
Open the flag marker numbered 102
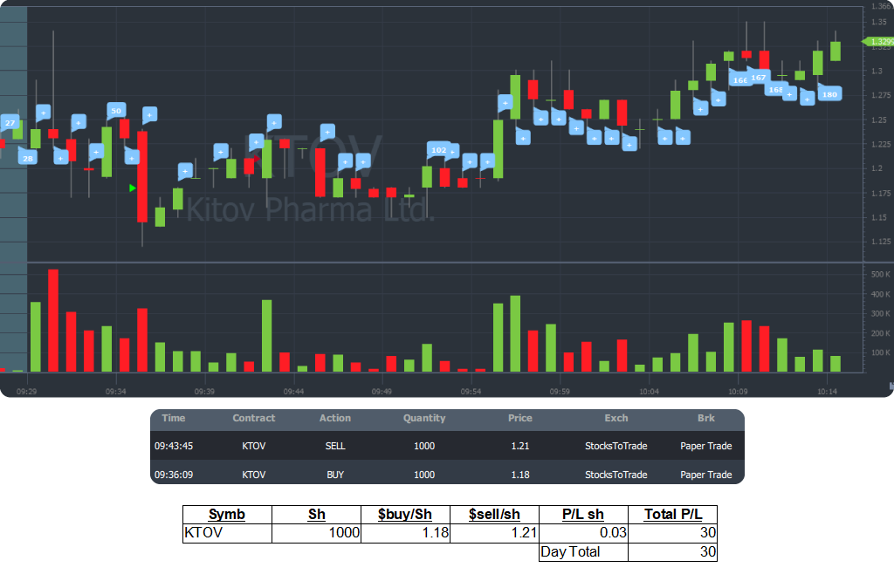click(x=439, y=150)
